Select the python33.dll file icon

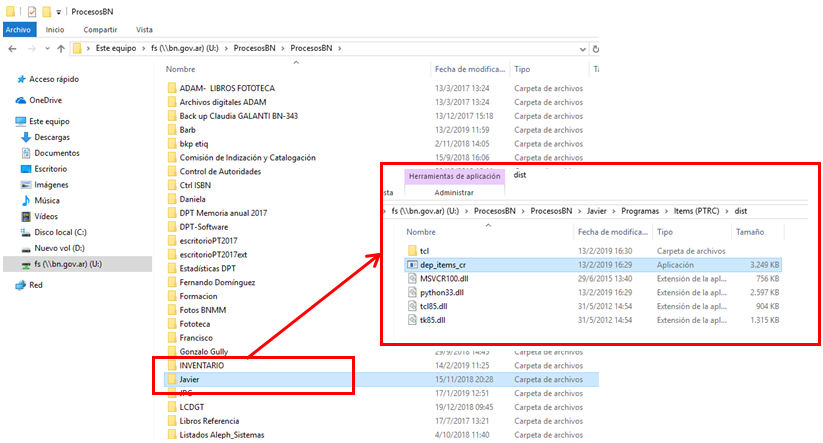pyautogui.click(x=413, y=292)
